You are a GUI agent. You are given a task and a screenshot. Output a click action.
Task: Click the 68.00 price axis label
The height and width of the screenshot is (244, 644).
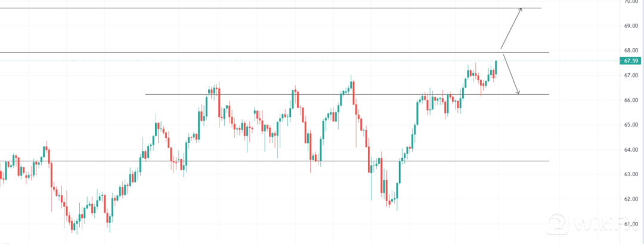point(632,51)
